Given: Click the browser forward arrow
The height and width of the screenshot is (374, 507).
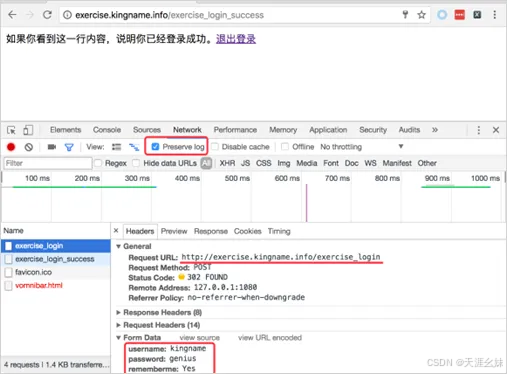Looking at the screenshot, I should pyautogui.click(x=30, y=15).
